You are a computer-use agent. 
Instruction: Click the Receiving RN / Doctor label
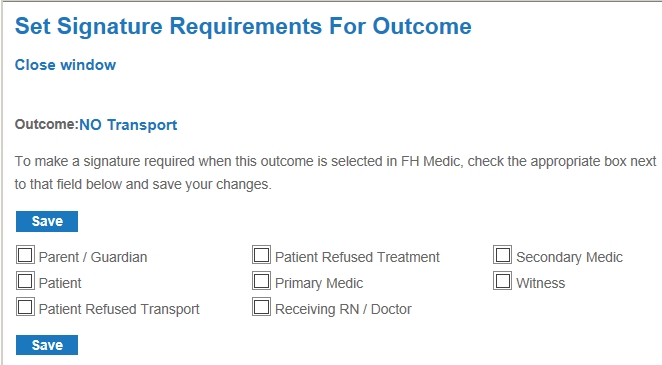coord(343,309)
